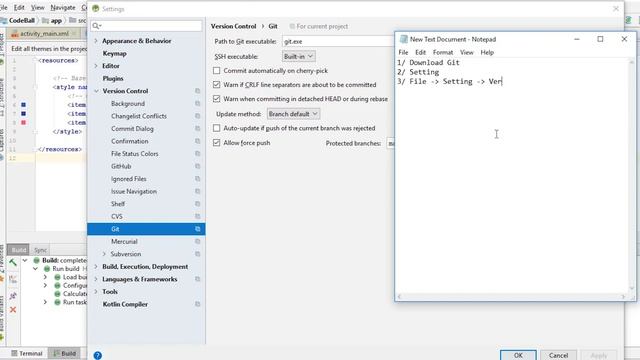Select Confirmation settings page
640x360 pixels.
pyautogui.click(x=130, y=141)
